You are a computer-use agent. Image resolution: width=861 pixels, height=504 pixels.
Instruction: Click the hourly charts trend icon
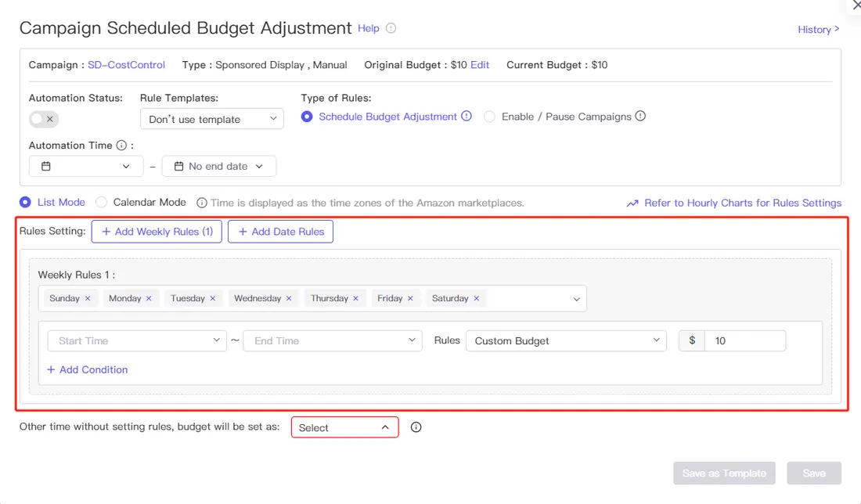(632, 203)
